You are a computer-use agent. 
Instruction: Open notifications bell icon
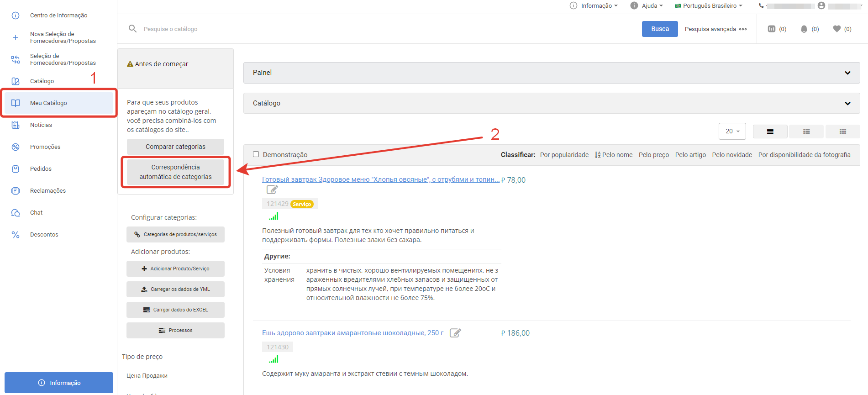coord(804,29)
